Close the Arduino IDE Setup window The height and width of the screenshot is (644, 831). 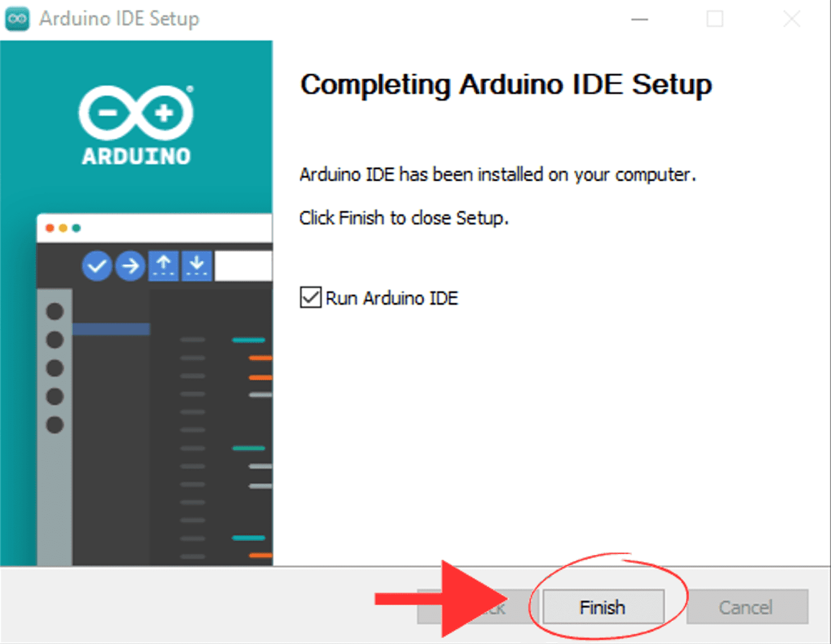(x=792, y=19)
